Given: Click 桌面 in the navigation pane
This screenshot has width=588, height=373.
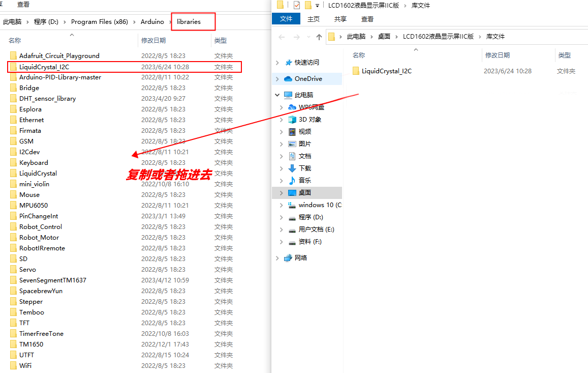Looking at the screenshot, I should 304,192.
